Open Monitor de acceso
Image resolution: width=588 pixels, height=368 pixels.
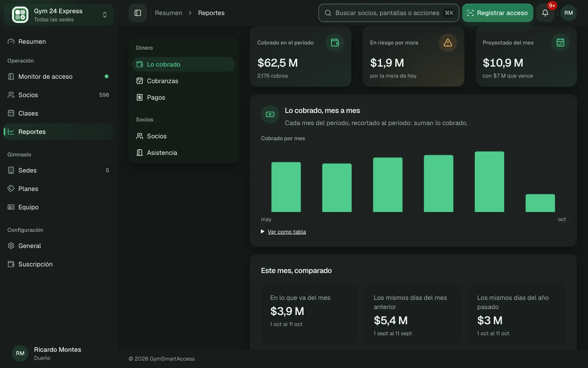[x=59, y=77]
